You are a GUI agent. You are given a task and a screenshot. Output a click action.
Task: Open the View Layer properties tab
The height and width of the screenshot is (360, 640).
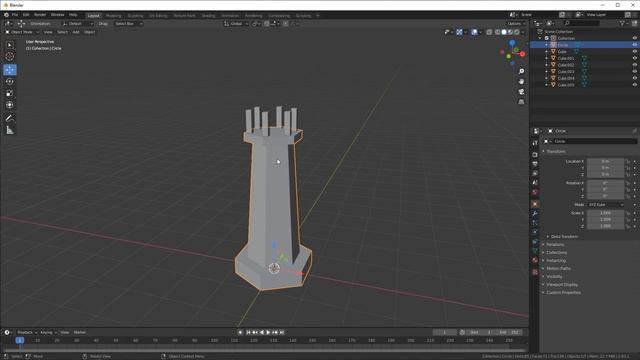535,173
